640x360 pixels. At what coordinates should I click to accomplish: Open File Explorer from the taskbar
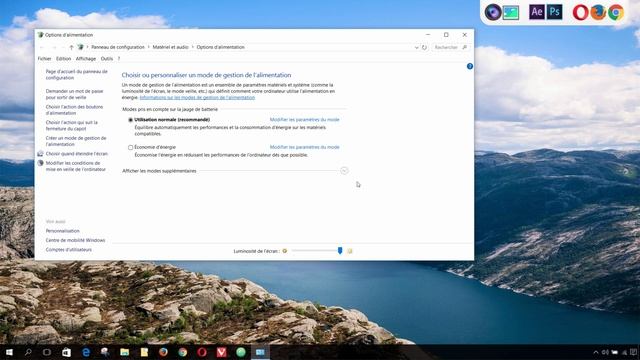click(124, 352)
